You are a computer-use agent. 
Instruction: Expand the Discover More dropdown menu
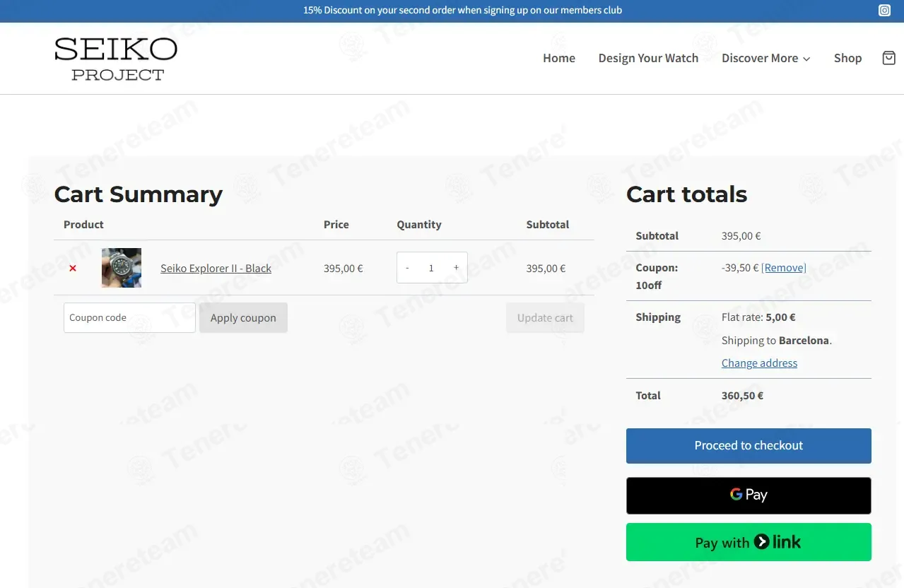coord(766,58)
